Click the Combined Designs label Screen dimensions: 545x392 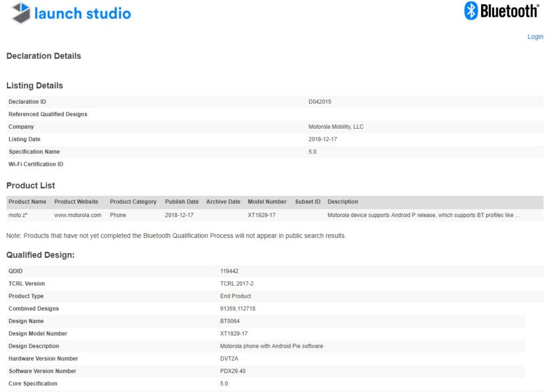[x=34, y=308]
